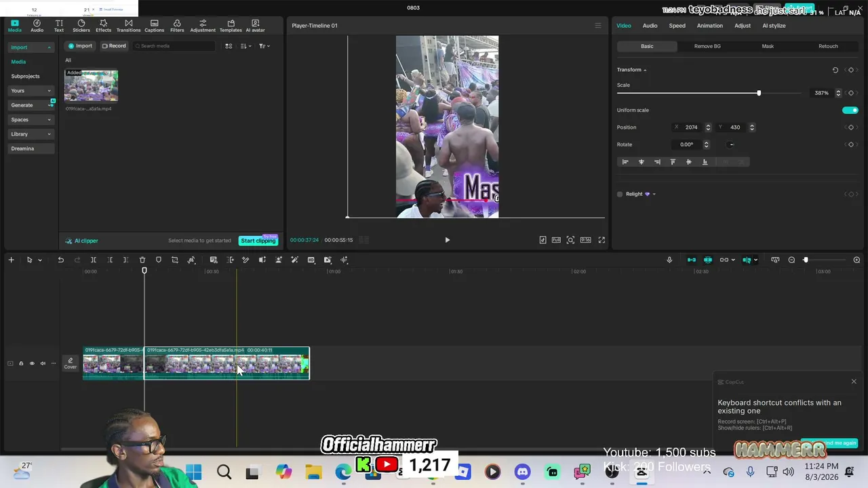Viewport: 868px width, 488px height.
Task: Open the aspect ratio 9:16 selector
Action: tap(585, 240)
